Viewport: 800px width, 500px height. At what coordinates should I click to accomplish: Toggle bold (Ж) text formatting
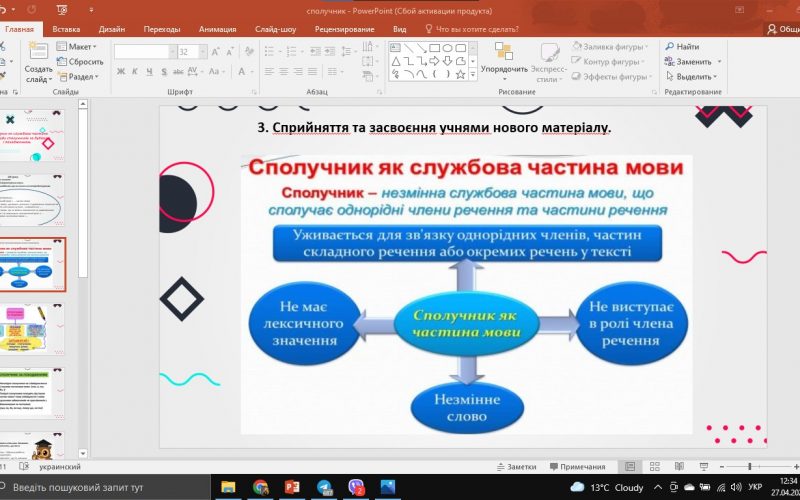[120, 72]
